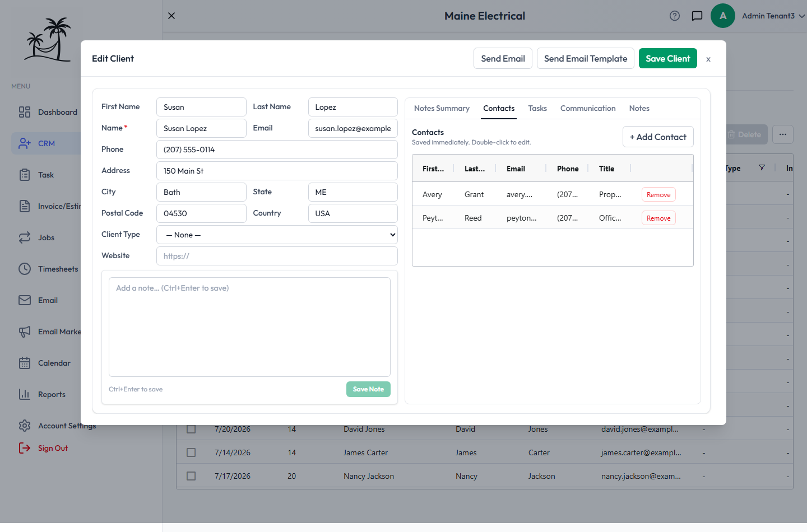
Task: Open the Timesheets clock icon
Action: [x=25, y=269]
